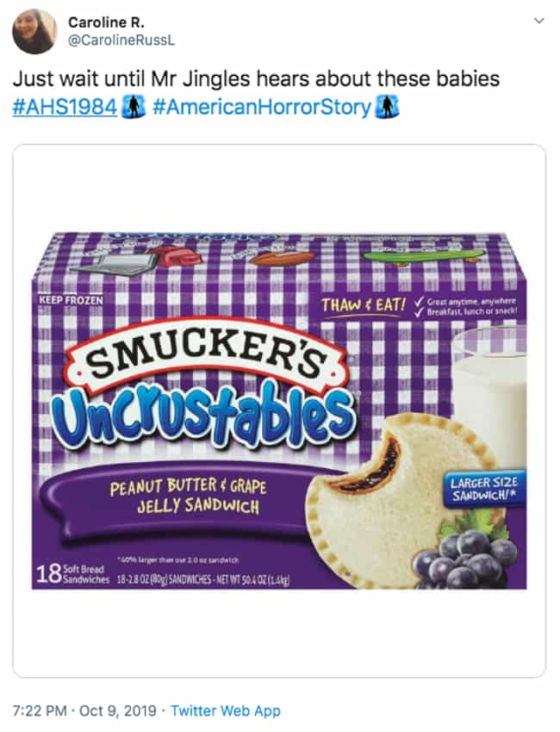560x732 pixels.
Task: Click the Caroline R. display name
Action: (x=106, y=22)
